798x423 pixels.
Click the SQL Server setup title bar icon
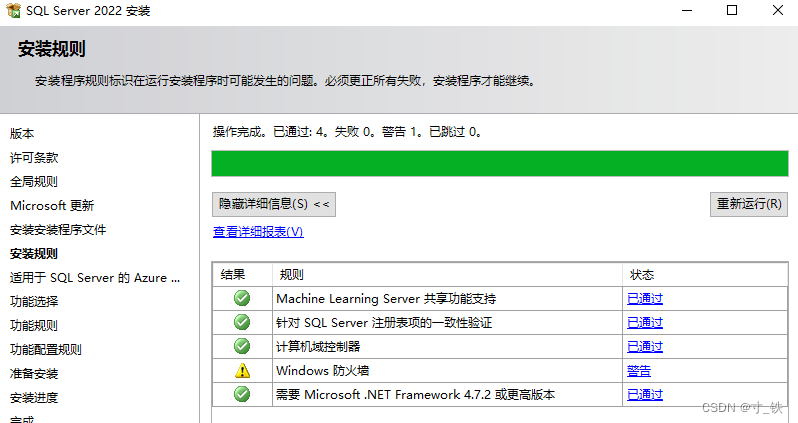click(x=13, y=10)
